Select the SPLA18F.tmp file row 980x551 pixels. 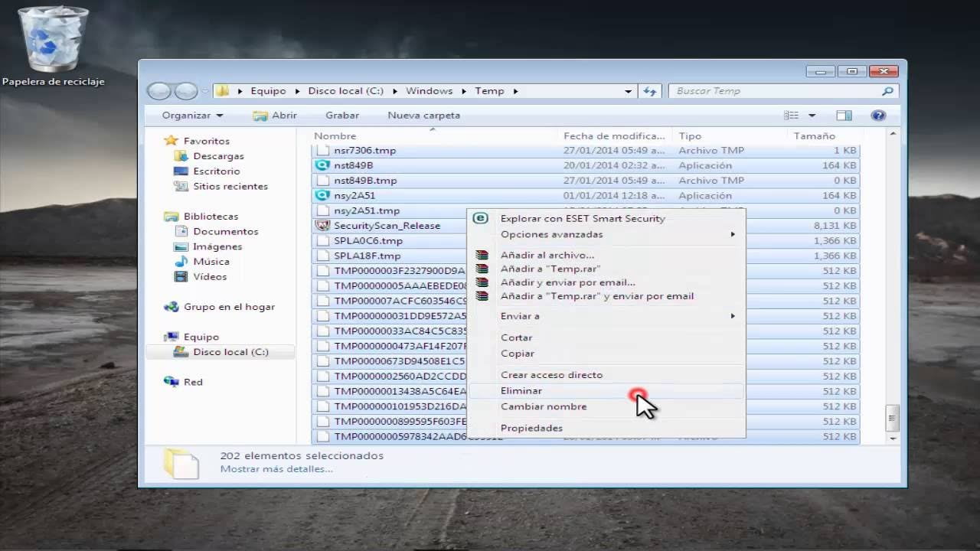pyautogui.click(x=585, y=256)
